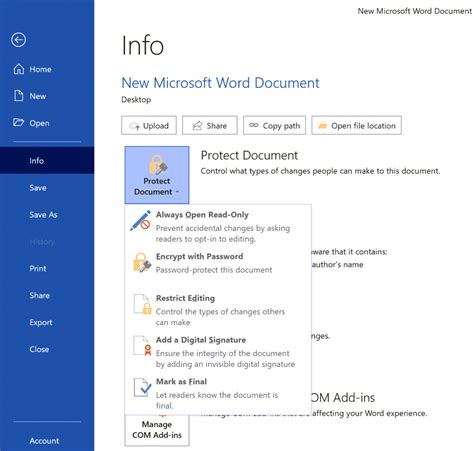This screenshot has width=474, height=451.
Task: Choose Add a Digital Signature
Action: pos(218,351)
